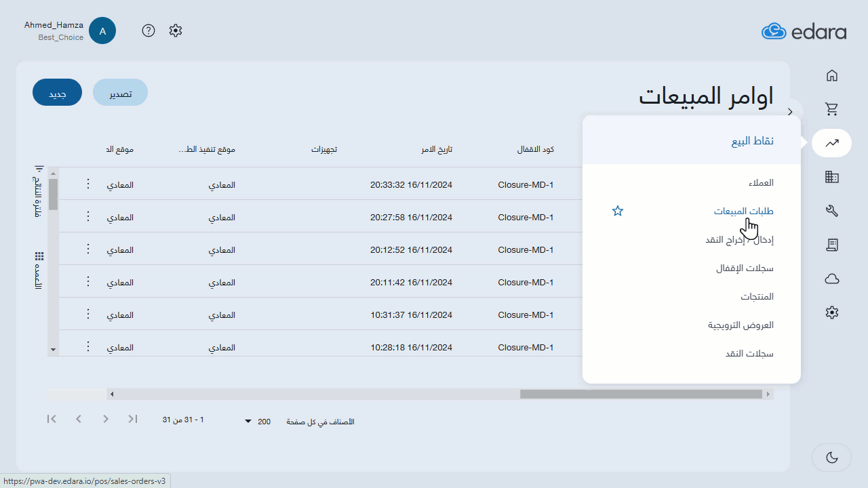Click the تصدير export button
Viewport: 868px width, 488px height.
click(x=120, y=93)
